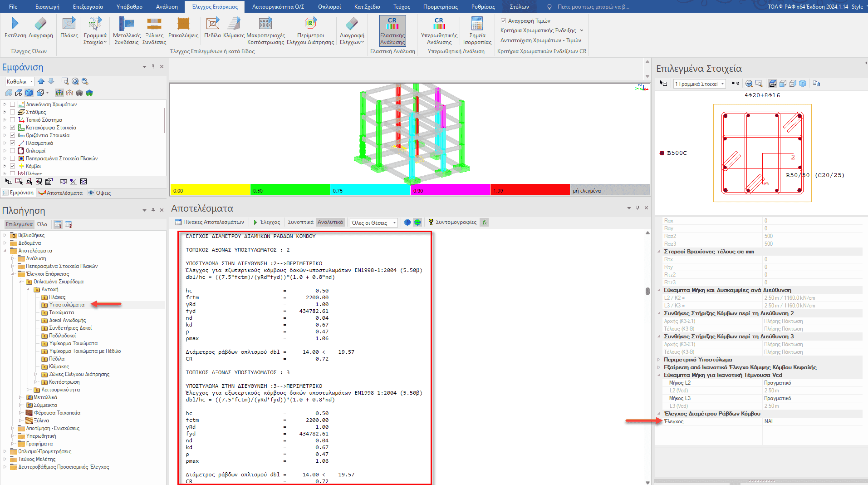Uncheck the Κατακόρυφα Στοιχεία checkbox
Image resolution: width=868 pixels, height=485 pixels.
(x=13, y=128)
